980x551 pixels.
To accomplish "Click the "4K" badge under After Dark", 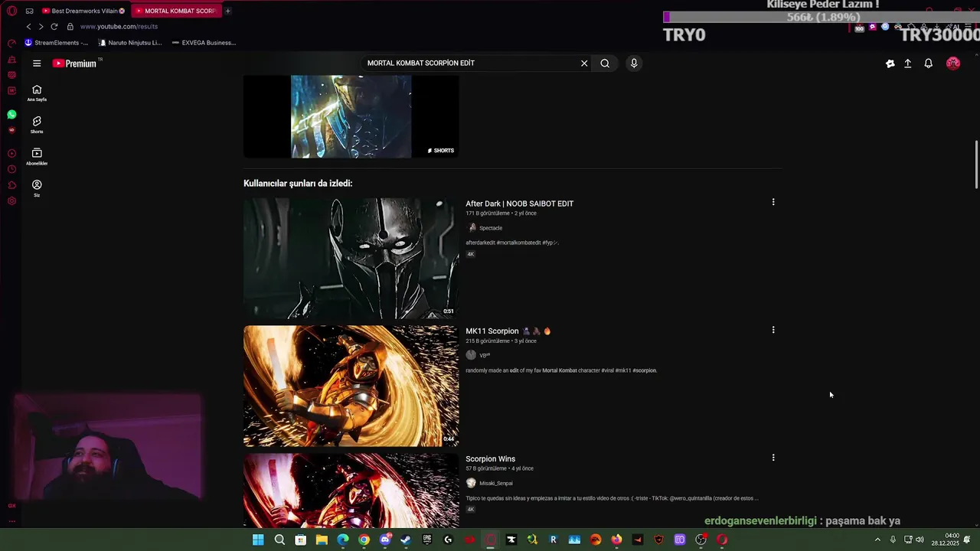I will (x=471, y=254).
